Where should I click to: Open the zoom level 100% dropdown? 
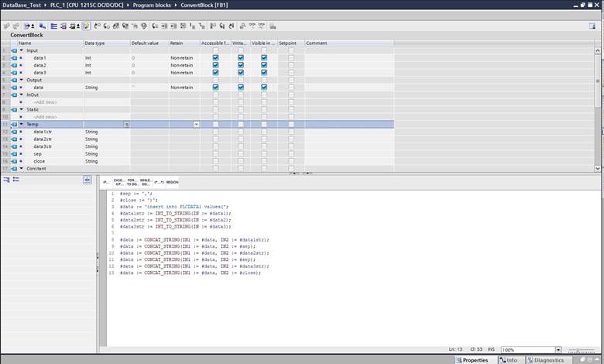(559, 350)
